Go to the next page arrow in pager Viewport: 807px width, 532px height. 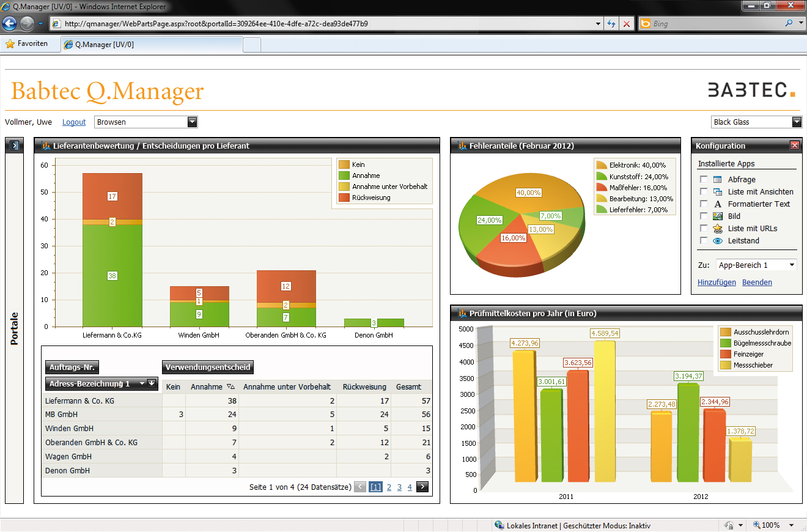click(422, 487)
